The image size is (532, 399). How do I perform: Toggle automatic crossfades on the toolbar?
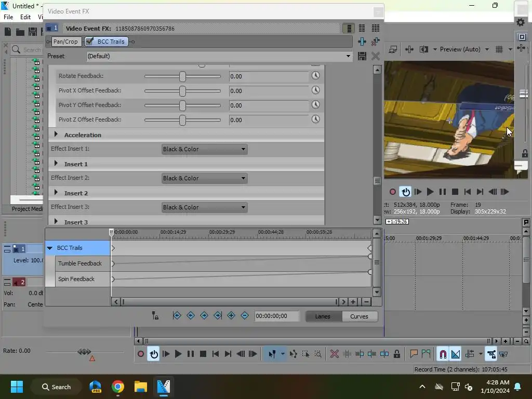pos(456,354)
